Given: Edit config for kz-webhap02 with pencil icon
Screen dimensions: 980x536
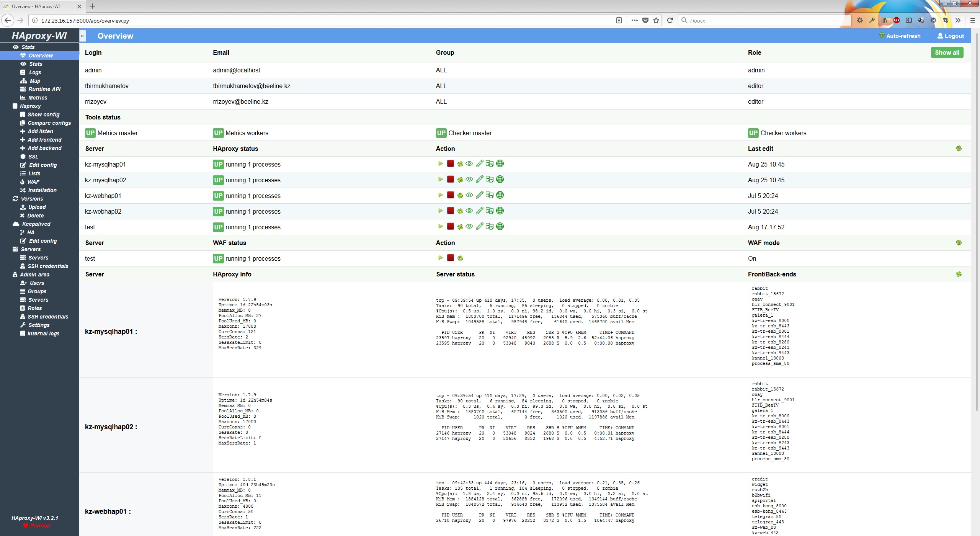Looking at the screenshot, I should coord(479,211).
